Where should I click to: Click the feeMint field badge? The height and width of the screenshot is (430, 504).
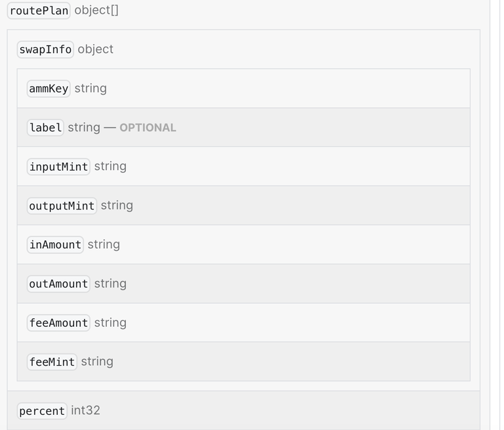pos(52,362)
